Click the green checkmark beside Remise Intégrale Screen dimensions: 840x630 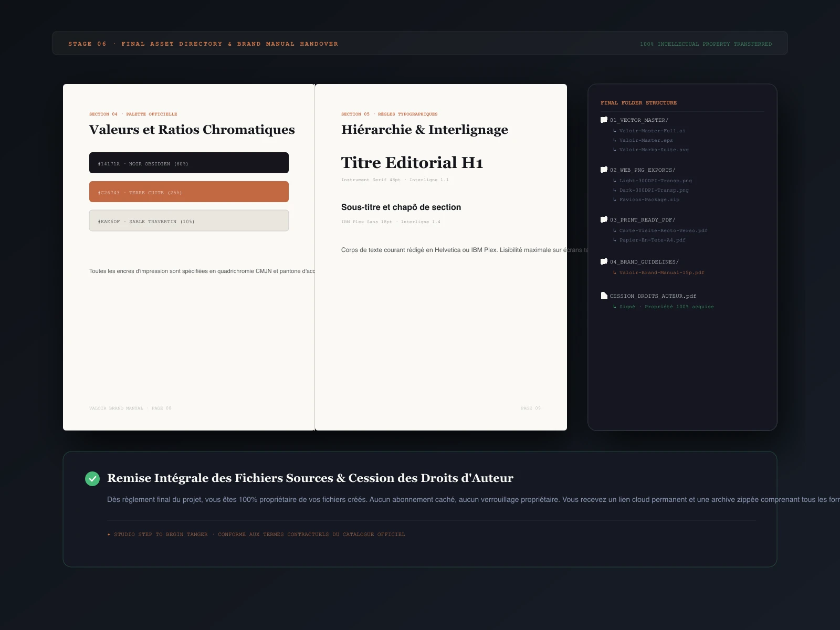tap(92, 478)
